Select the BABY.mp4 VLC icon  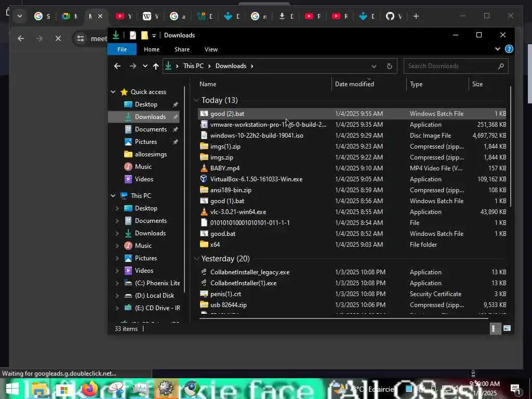pos(204,168)
